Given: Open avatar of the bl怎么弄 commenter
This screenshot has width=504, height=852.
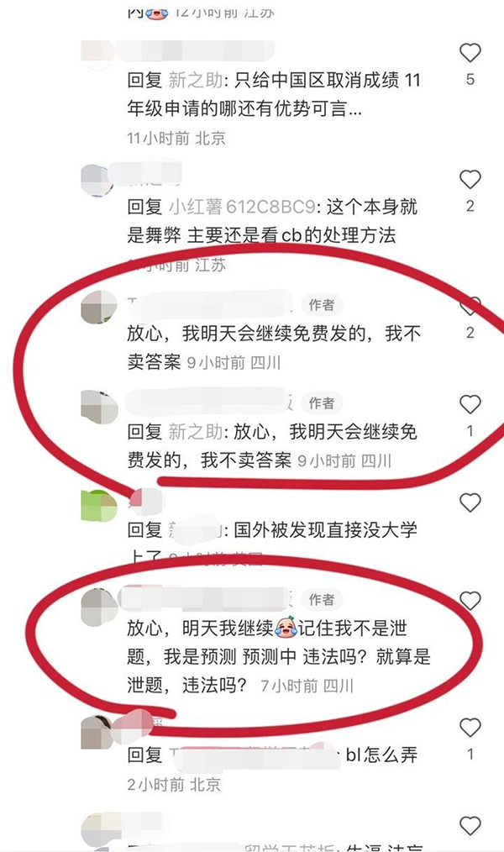Looking at the screenshot, I should [x=97, y=733].
